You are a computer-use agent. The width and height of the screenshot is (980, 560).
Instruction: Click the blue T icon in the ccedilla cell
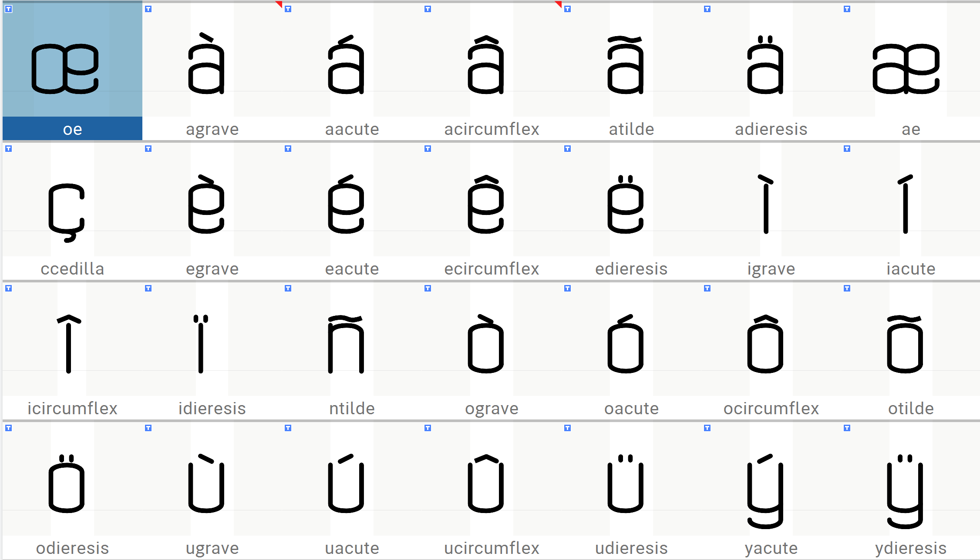point(9,149)
